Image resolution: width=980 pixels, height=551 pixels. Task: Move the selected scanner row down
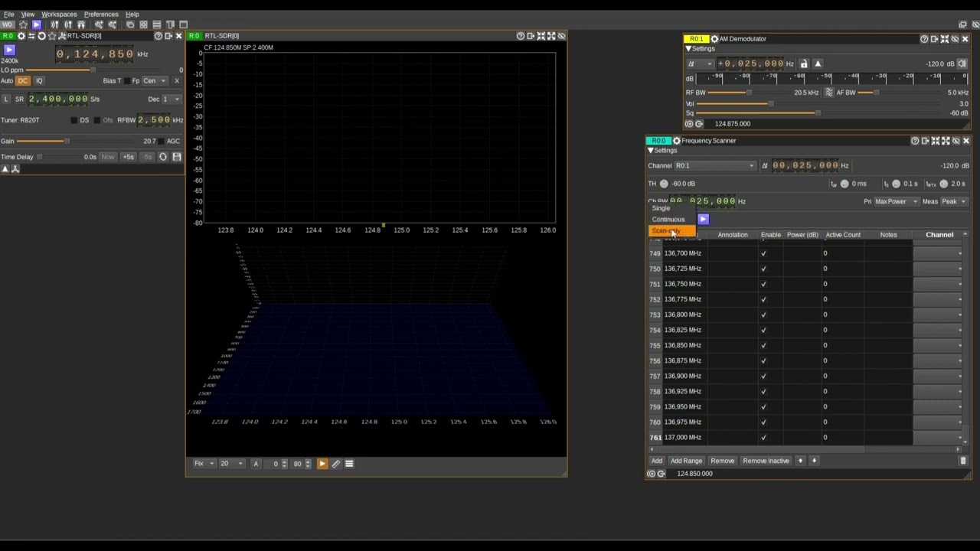click(814, 461)
